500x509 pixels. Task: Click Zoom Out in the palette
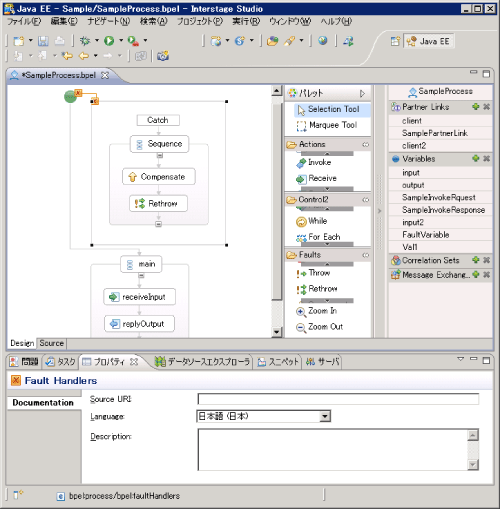[x=319, y=327]
